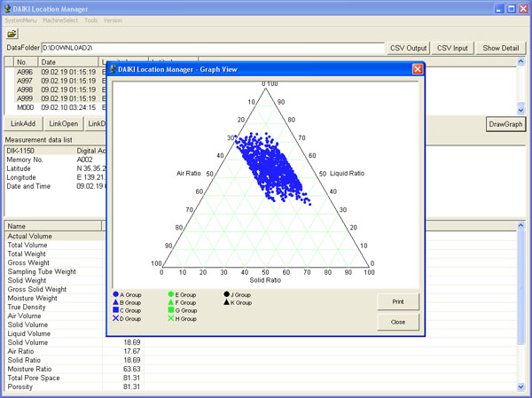Select the Porosity row

click(x=261, y=386)
